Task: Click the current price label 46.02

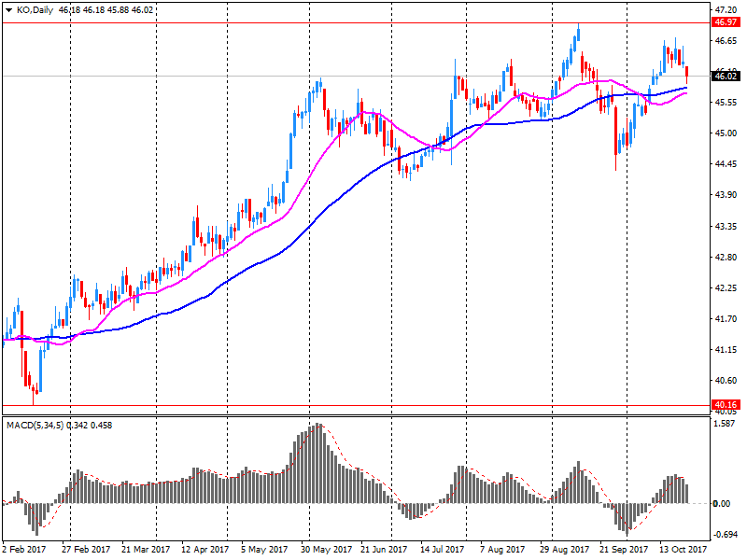Action: tap(726, 76)
